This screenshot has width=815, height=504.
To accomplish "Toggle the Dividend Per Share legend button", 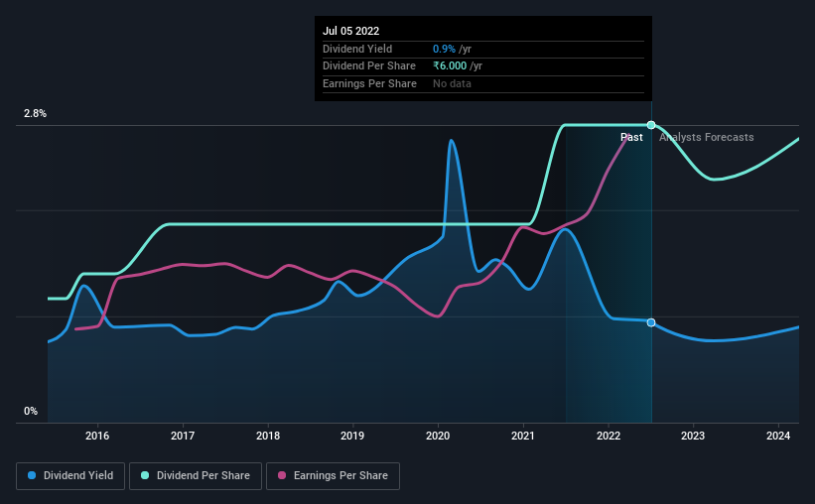I will pyautogui.click(x=196, y=476).
